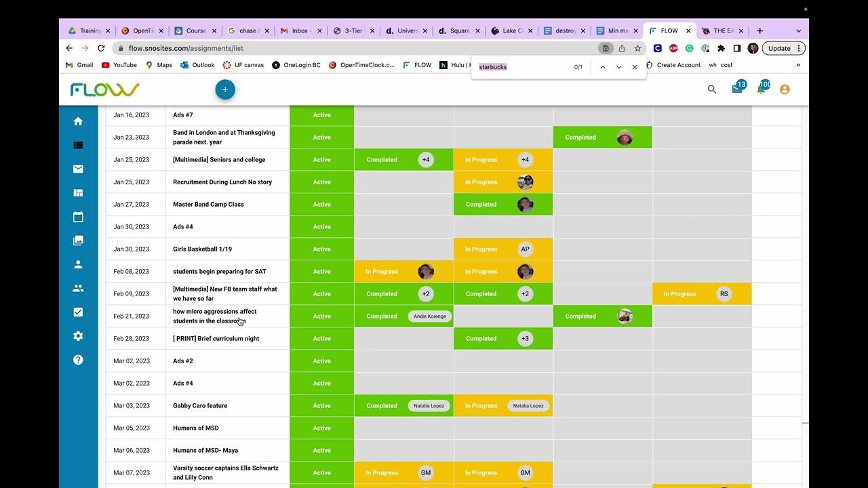Open the tab search dropdown chevron
The image size is (868, 488).
click(x=798, y=30)
